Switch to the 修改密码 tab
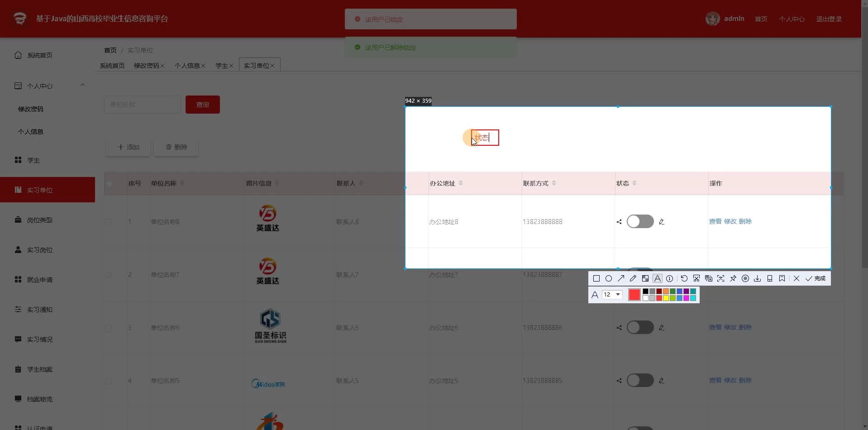Screen dimensions: 868x430 (x=146, y=66)
